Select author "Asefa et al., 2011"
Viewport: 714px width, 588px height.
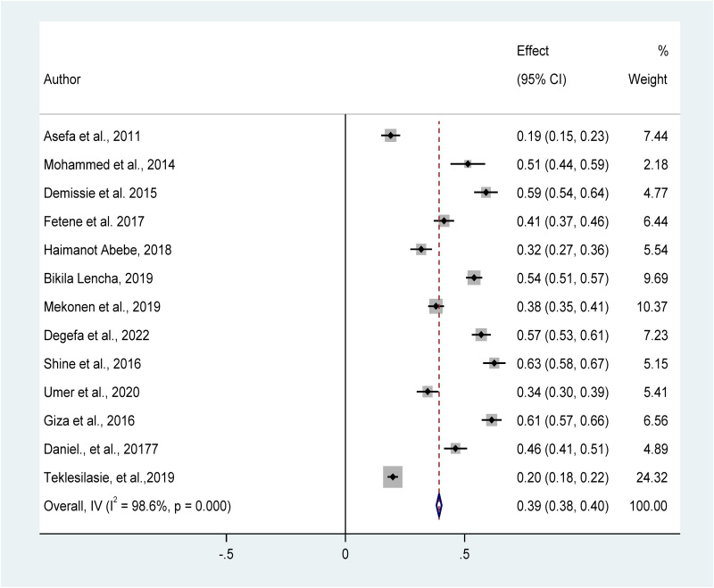pyautogui.click(x=92, y=137)
